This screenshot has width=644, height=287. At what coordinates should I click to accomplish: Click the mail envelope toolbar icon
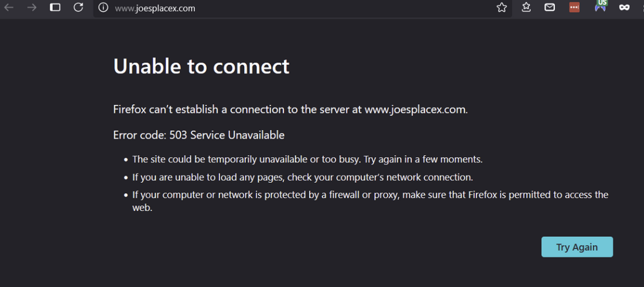pos(550,8)
